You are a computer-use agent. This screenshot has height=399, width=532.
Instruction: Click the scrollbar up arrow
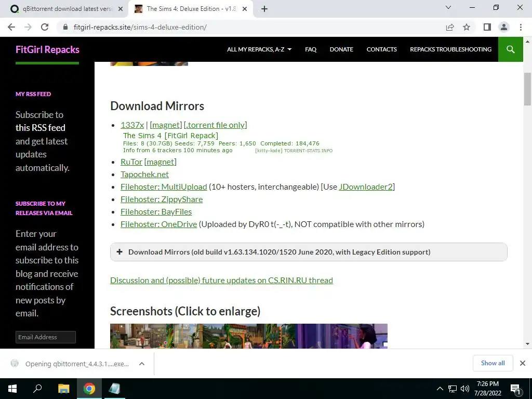(527, 42)
